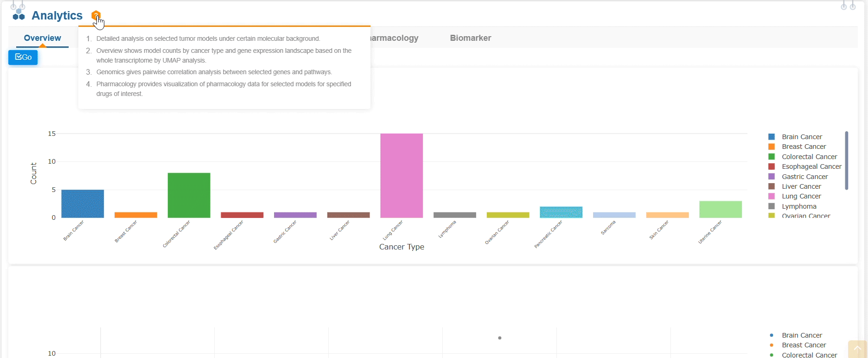The width and height of the screenshot is (868, 358).
Task: Toggle Lymphoma series in bar chart legend
Action: tap(798, 206)
